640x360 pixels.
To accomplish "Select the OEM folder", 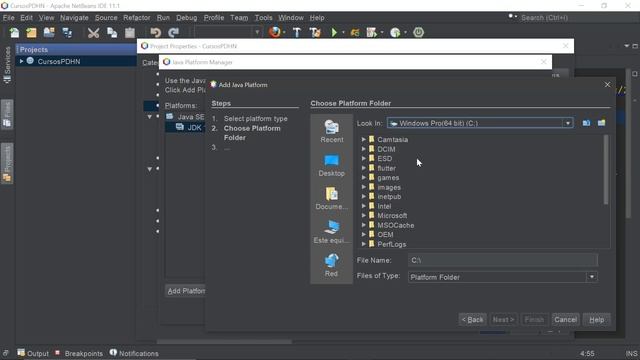I will [385, 235].
